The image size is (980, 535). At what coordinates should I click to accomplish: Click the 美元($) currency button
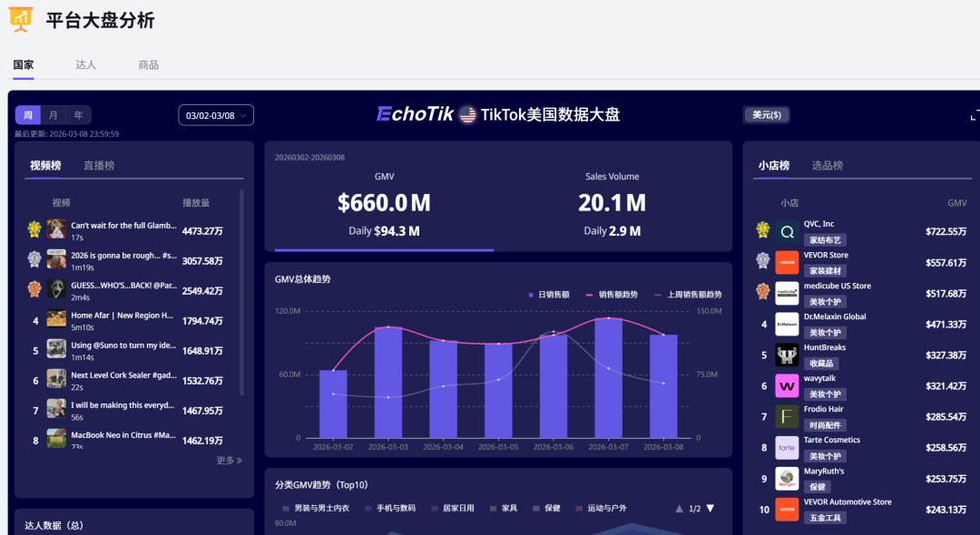click(767, 115)
